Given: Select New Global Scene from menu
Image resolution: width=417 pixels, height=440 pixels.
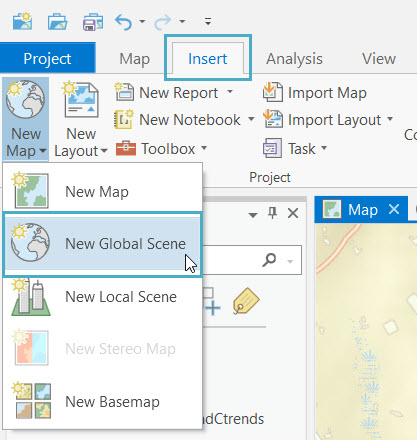Looking at the screenshot, I should coord(102,244).
